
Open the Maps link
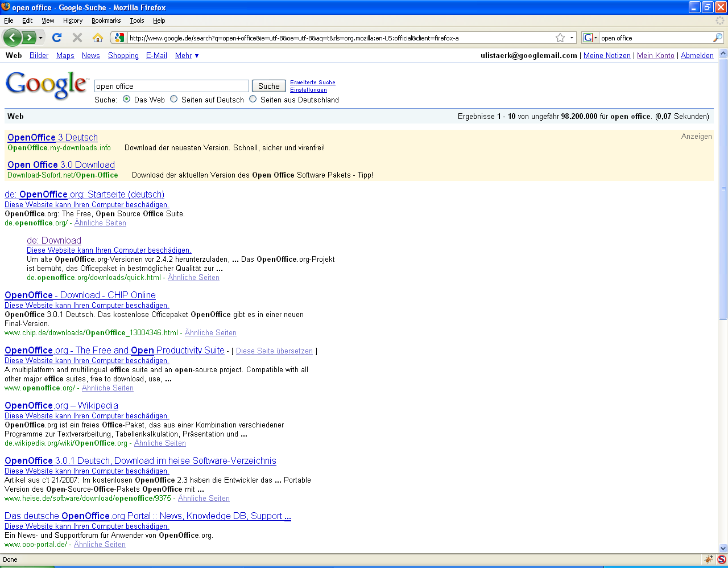point(65,55)
